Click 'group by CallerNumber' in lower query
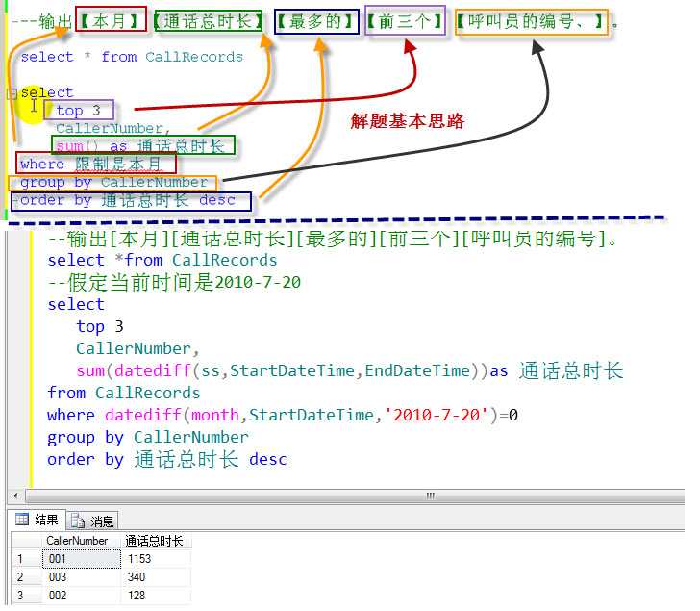The width and height of the screenshot is (700, 611). point(148,437)
